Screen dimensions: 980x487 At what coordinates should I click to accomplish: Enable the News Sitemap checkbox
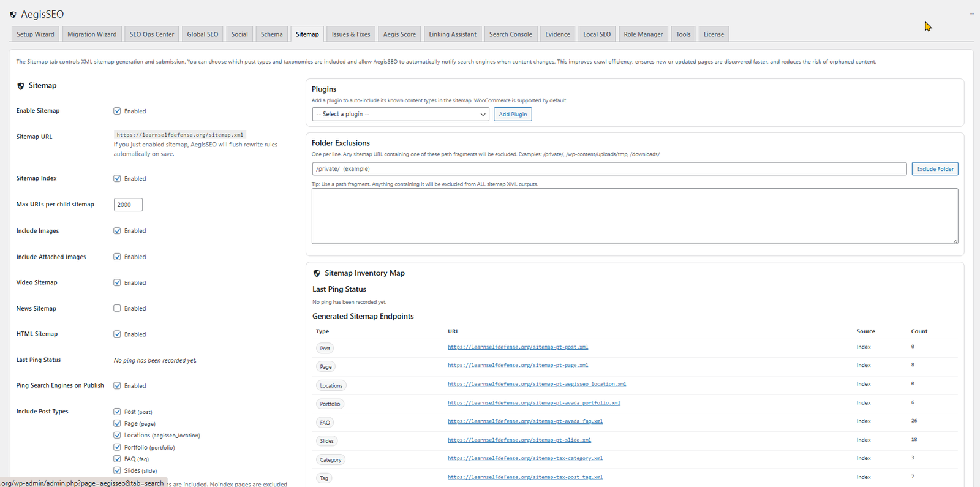pyautogui.click(x=117, y=308)
